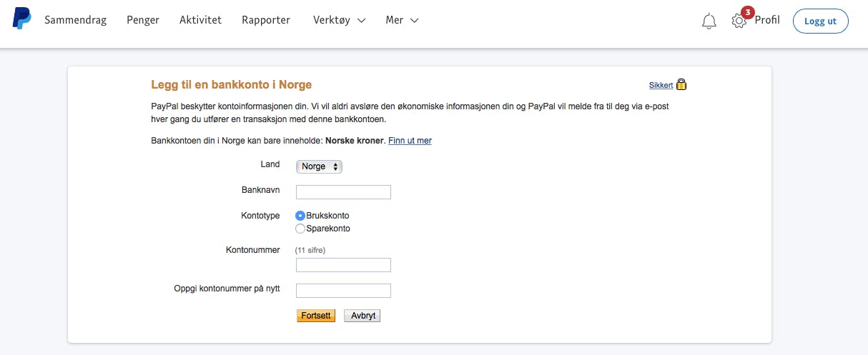Expand the Verktøy menu

[x=340, y=20]
